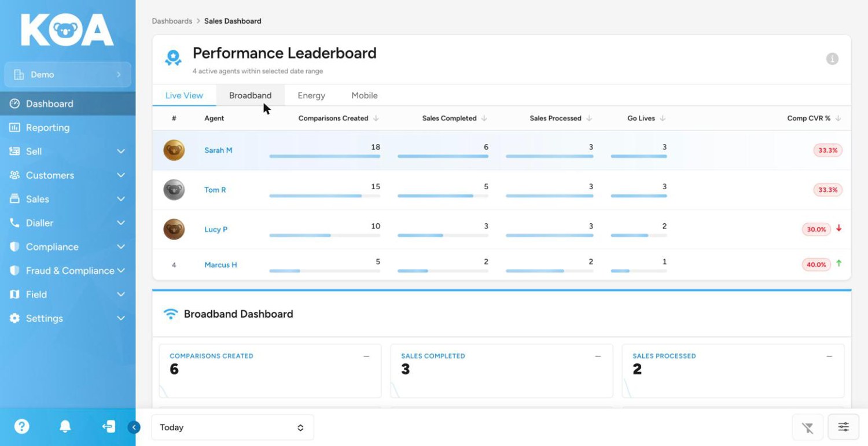Viewport: 868px width, 446px height.
Task: Switch to the Live View tab
Action: tap(184, 95)
